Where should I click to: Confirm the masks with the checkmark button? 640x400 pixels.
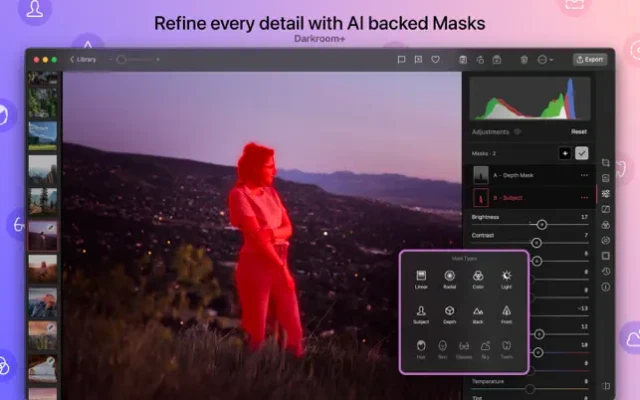click(582, 153)
